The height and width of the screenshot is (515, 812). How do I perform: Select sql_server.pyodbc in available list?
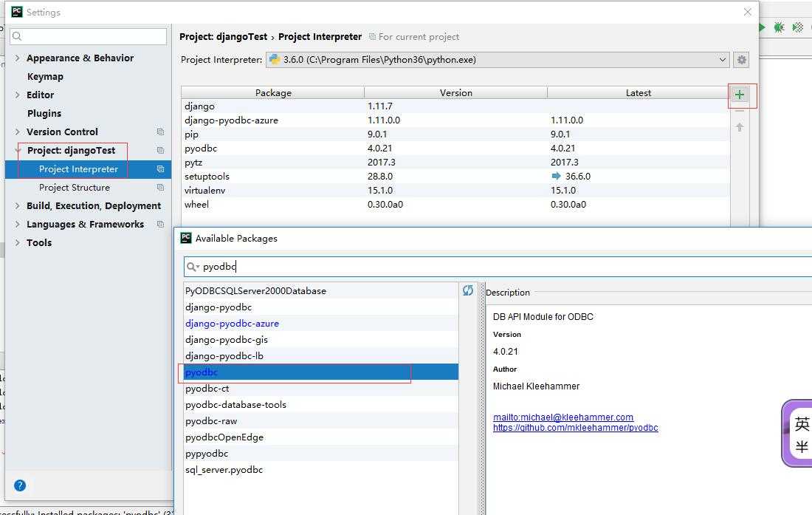pyautogui.click(x=321, y=469)
